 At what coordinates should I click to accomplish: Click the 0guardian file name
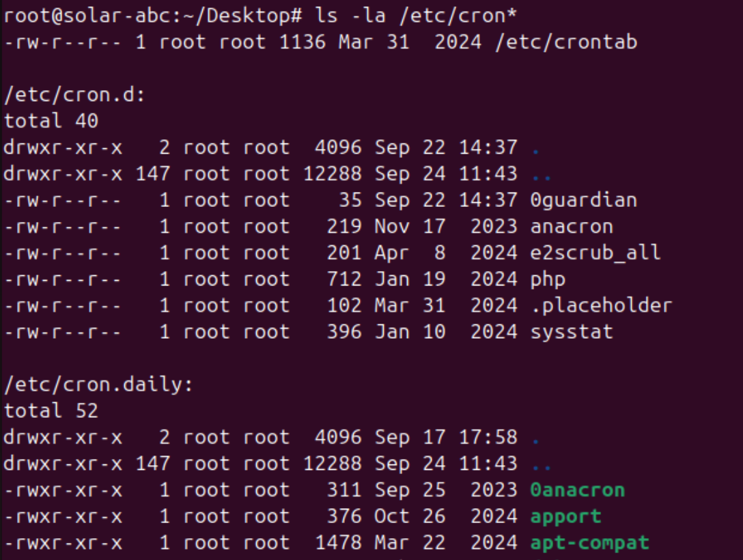coord(583,200)
